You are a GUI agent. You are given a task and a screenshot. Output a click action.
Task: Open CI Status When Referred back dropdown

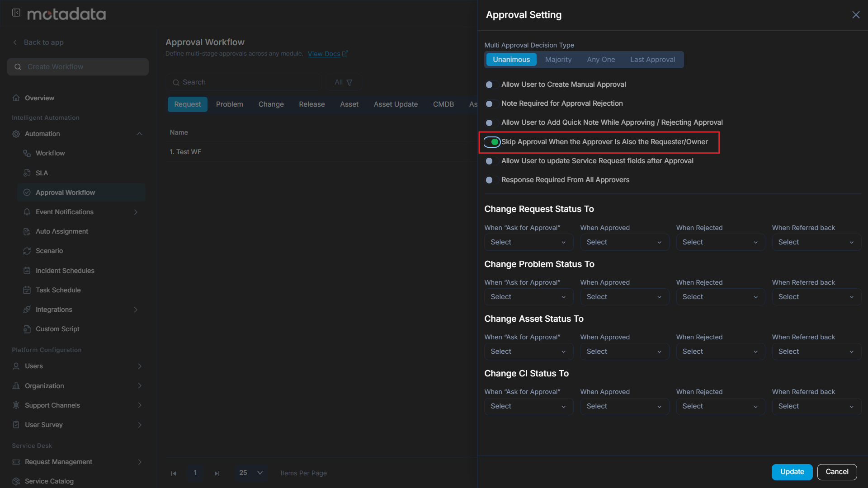[816, 406]
